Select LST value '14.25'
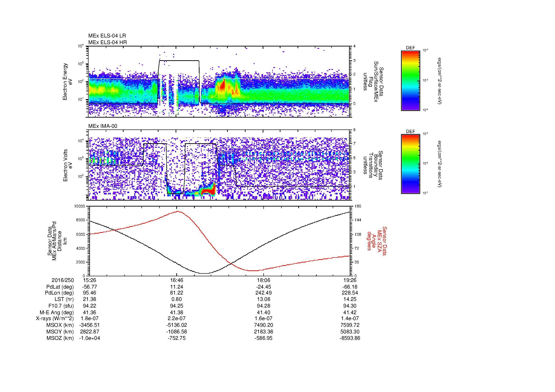Screen dimensions: 555x392 pos(350,300)
